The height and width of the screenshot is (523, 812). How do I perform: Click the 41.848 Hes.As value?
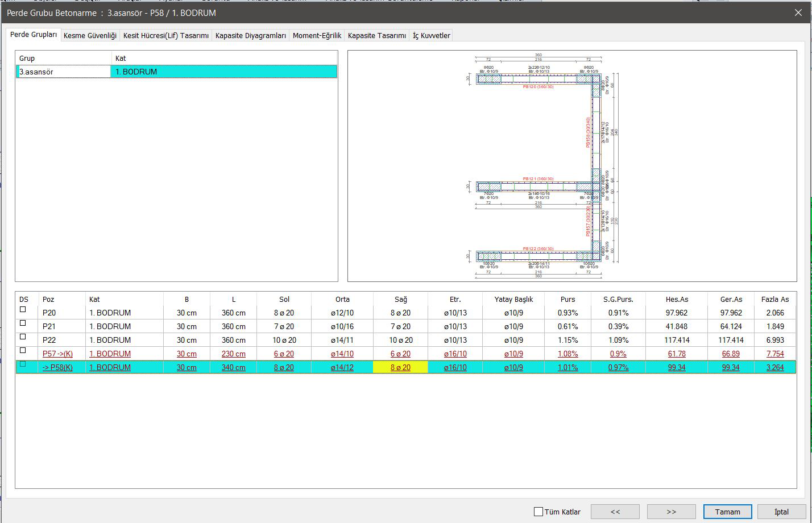(677, 326)
